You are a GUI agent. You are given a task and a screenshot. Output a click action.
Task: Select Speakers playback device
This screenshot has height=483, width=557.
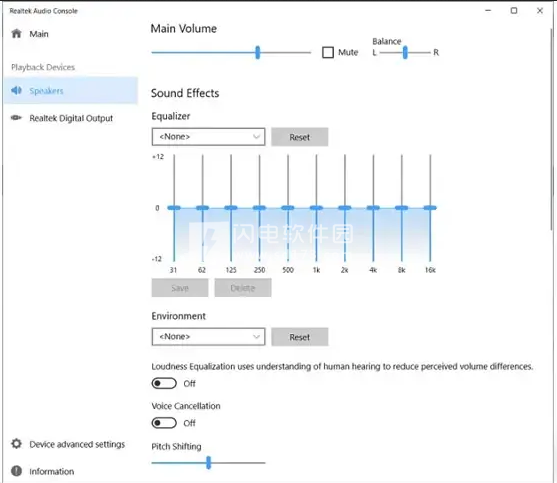71,91
